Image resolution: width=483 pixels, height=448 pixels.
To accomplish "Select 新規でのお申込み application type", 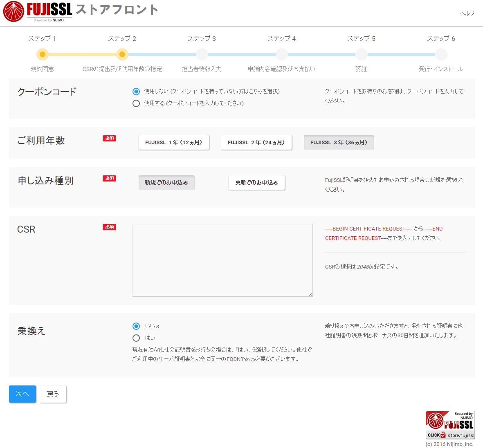I will click(166, 183).
